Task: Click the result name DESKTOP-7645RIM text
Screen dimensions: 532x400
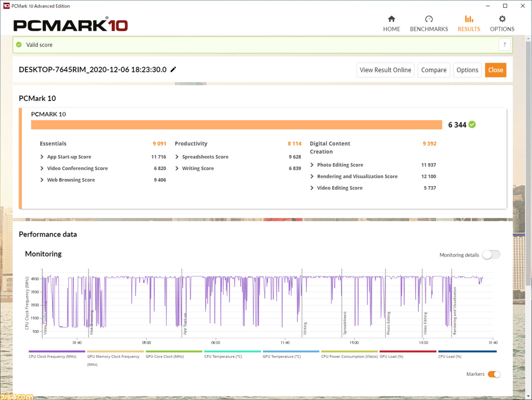Action: click(x=93, y=69)
